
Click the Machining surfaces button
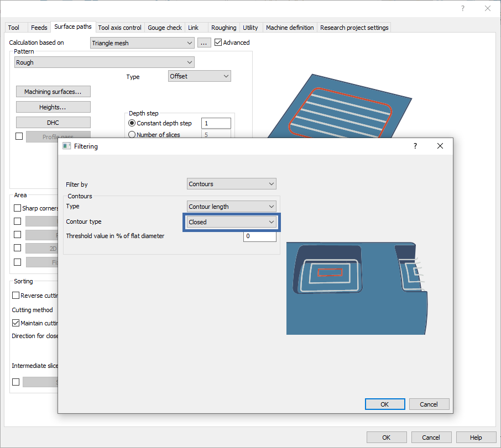click(x=53, y=92)
